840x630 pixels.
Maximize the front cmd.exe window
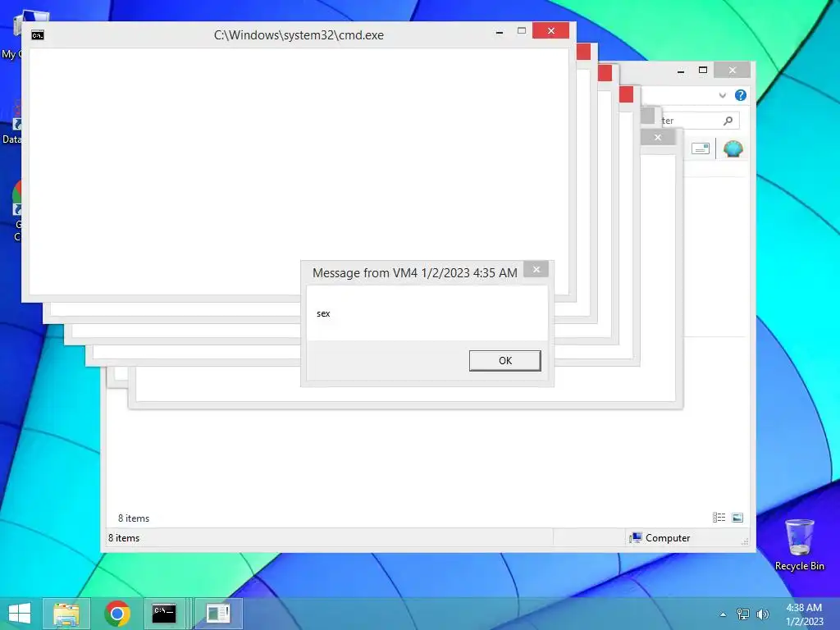[x=521, y=31]
